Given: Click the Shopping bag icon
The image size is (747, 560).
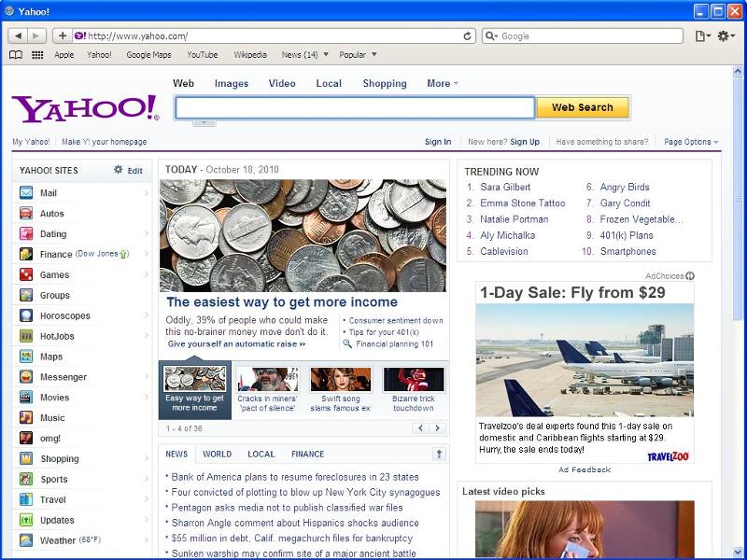Looking at the screenshot, I should click(x=26, y=458).
